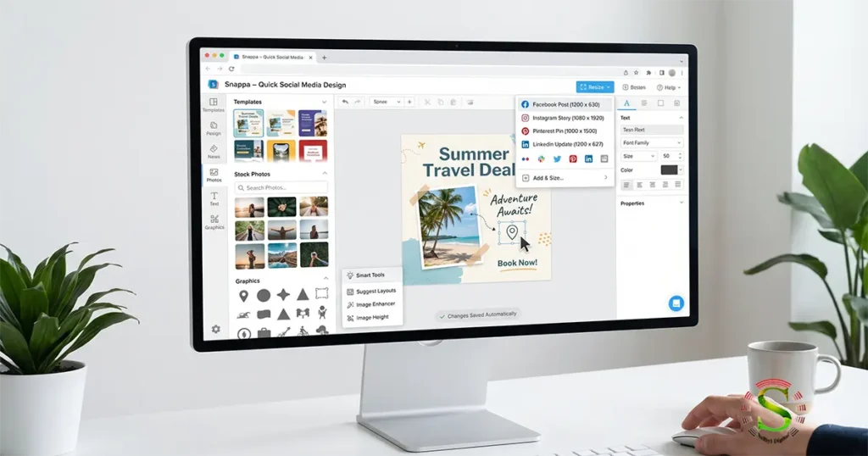Select Image Height in Smart Tools
This screenshot has width=868, height=456.
pyautogui.click(x=370, y=318)
